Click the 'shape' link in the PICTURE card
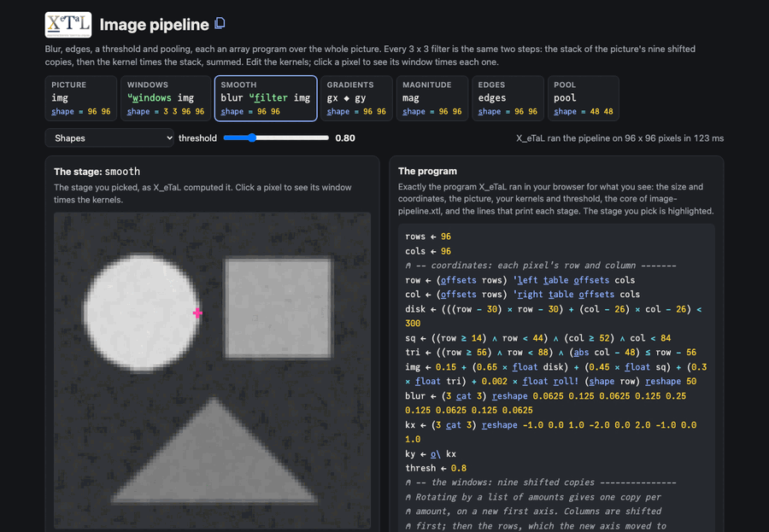Viewport: 769px width, 532px height. click(62, 111)
